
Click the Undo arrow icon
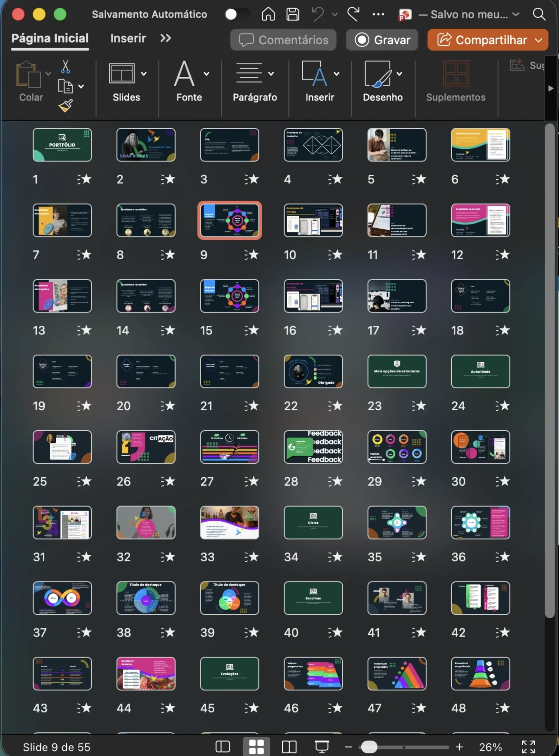coord(318,14)
